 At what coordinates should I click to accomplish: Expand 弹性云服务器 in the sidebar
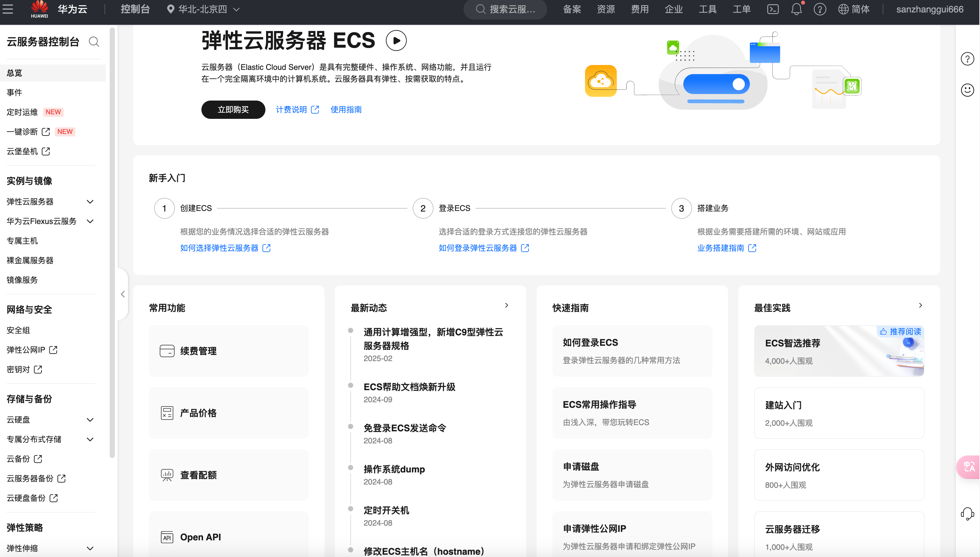click(90, 201)
